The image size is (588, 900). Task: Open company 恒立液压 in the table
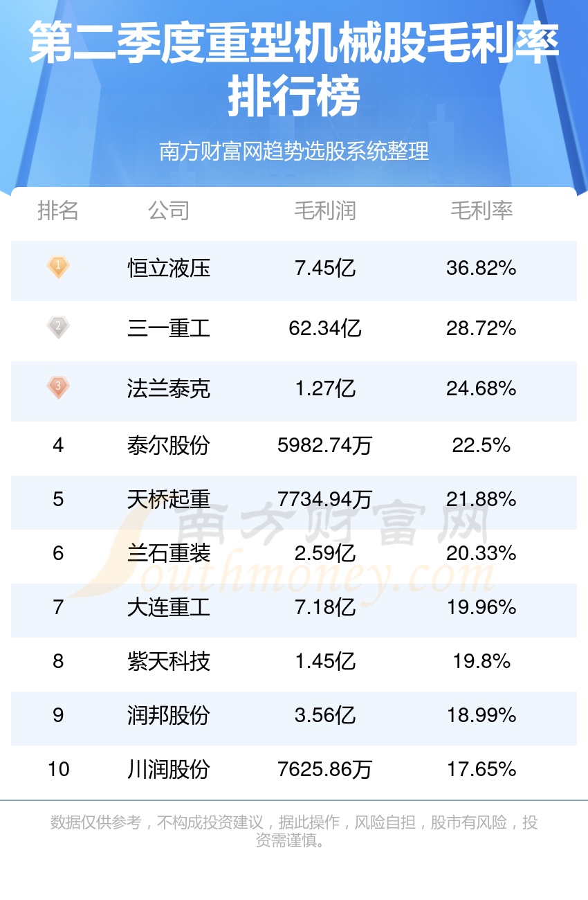coord(169,268)
